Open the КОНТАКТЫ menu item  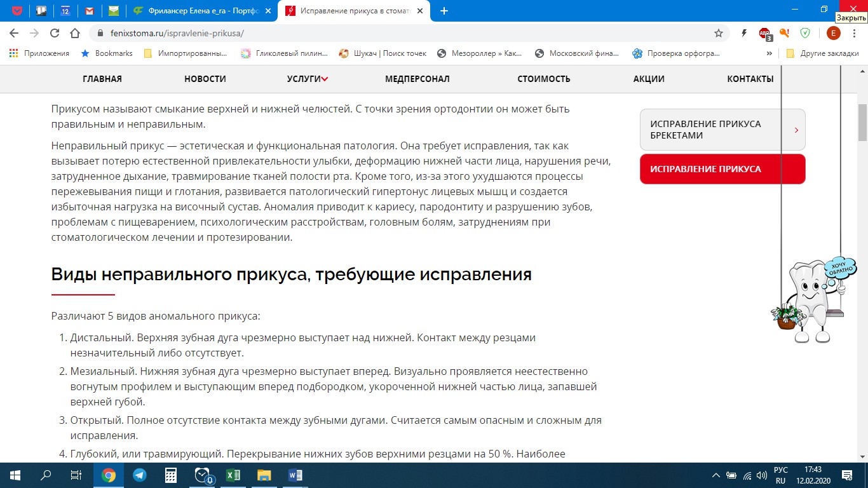tap(750, 79)
